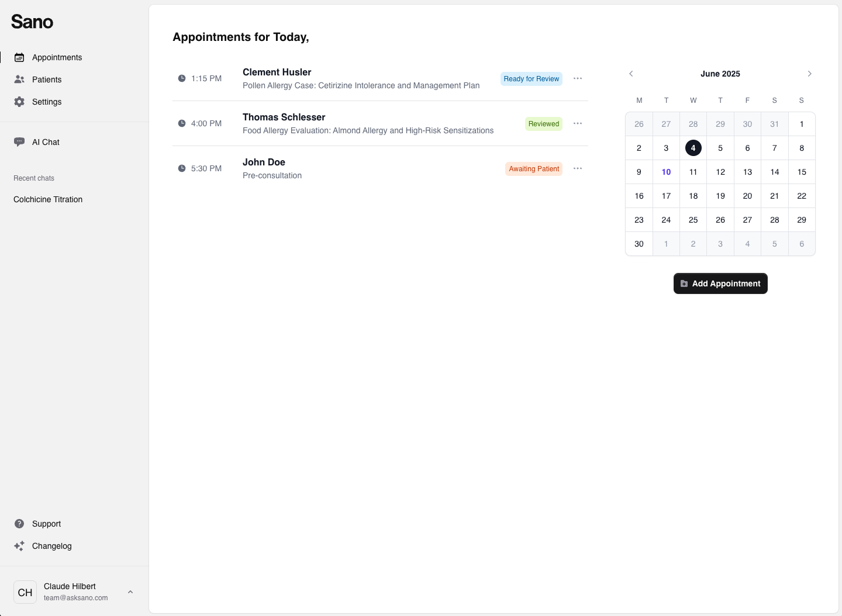Viewport: 842px width, 616px height.
Task: Click the Appointments for Today heading
Action: [x=241, y=37]
